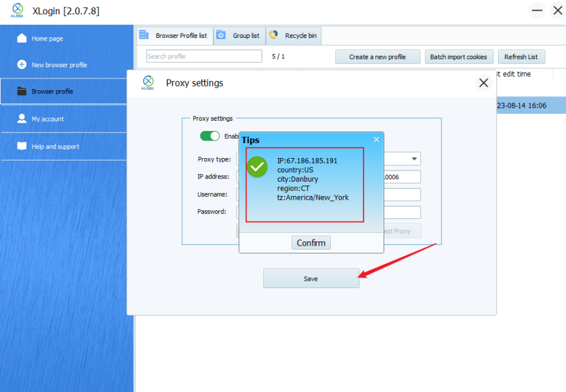Save the proxy settings
Image resolution: width=566 pixels, height=392 pixels.
(x=311, y=279)
